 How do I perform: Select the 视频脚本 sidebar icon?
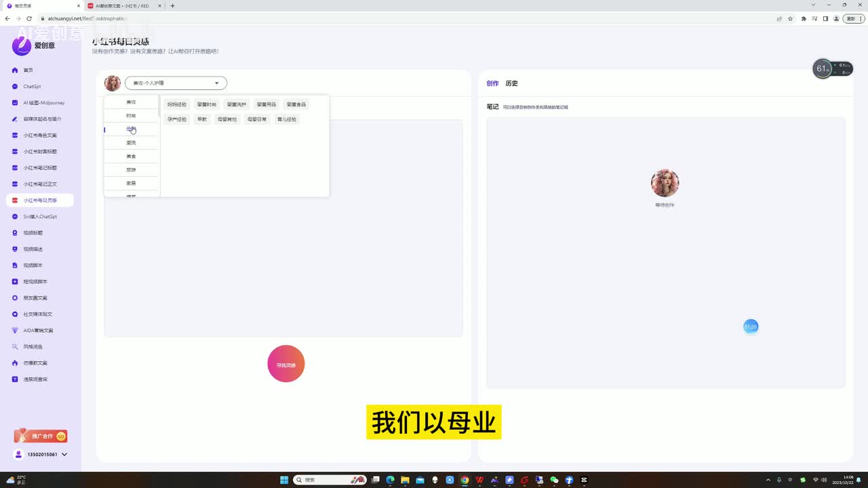15,266
